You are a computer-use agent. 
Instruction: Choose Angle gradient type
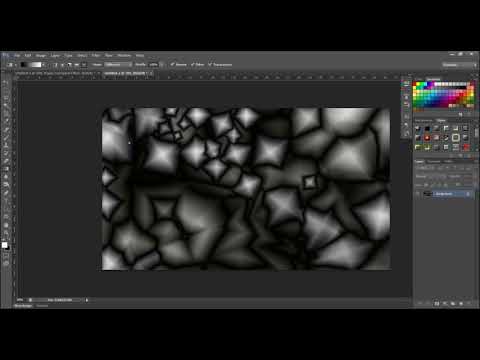(x=69, y=65)
